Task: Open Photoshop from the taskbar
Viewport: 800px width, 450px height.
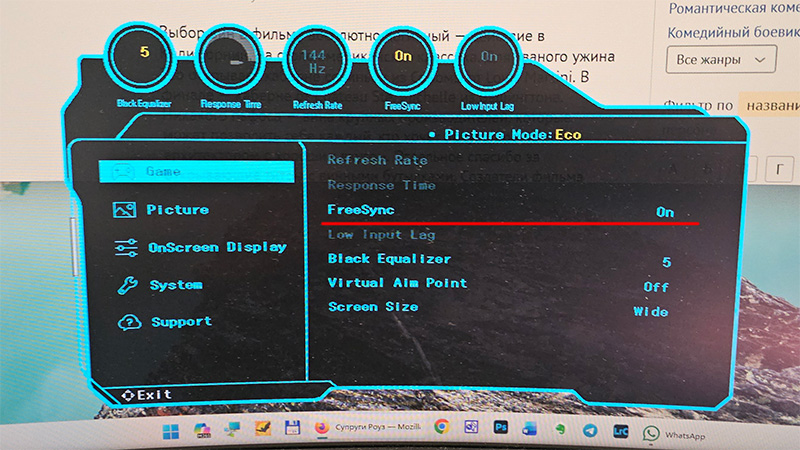Action: click(499, 429)
